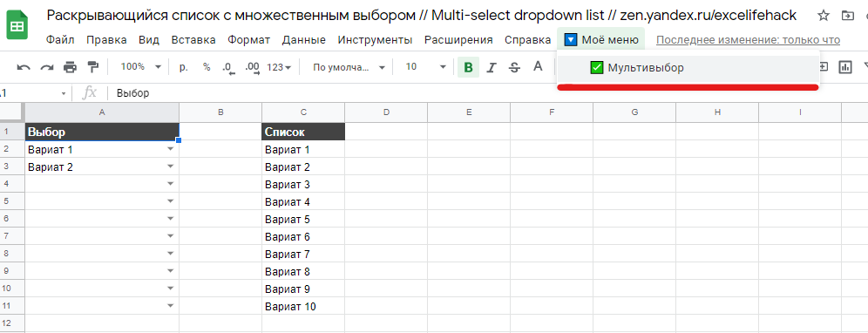Select the Выбор header cell
The height and width of the screenshot is (333, 868).
pyautogui.click(x=102, y=132)
